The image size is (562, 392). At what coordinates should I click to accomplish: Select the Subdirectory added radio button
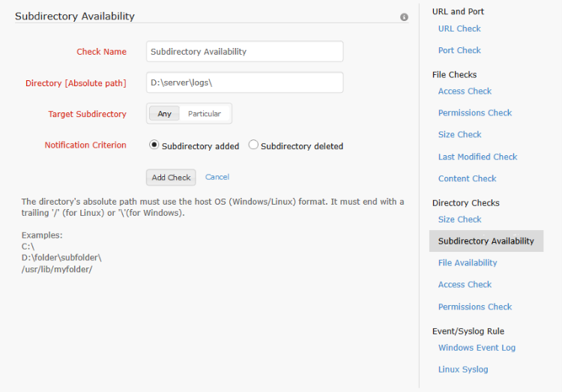coord(155,145)
